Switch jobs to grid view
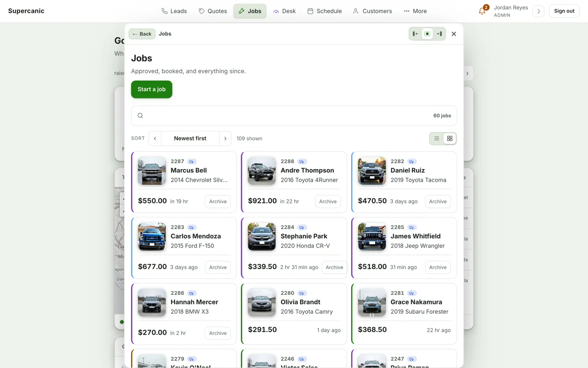This screenshot has height=368, width=588. pyautogui.click(x=449, y=138)
